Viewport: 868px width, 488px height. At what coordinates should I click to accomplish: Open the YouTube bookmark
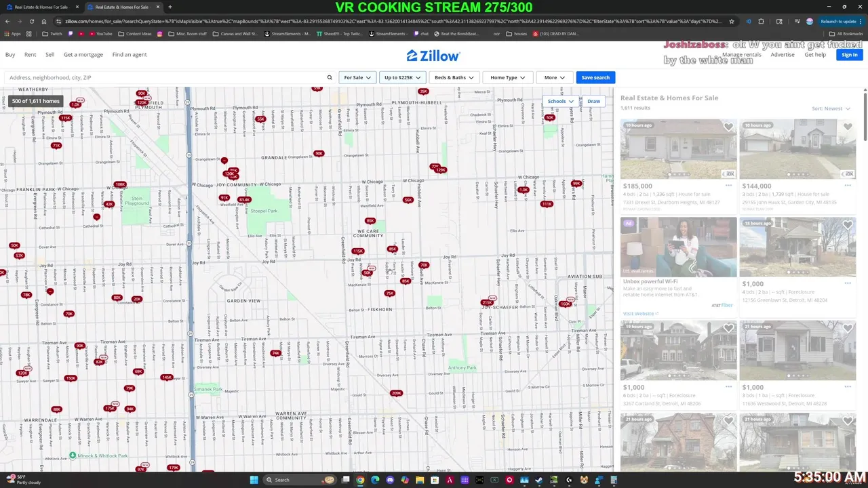click(x=100, y=33)
